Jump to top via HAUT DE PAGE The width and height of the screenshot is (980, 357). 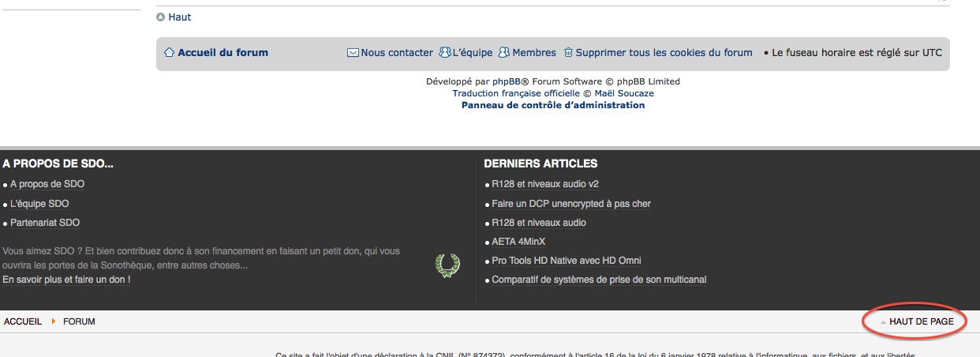[x=921, y=321]
